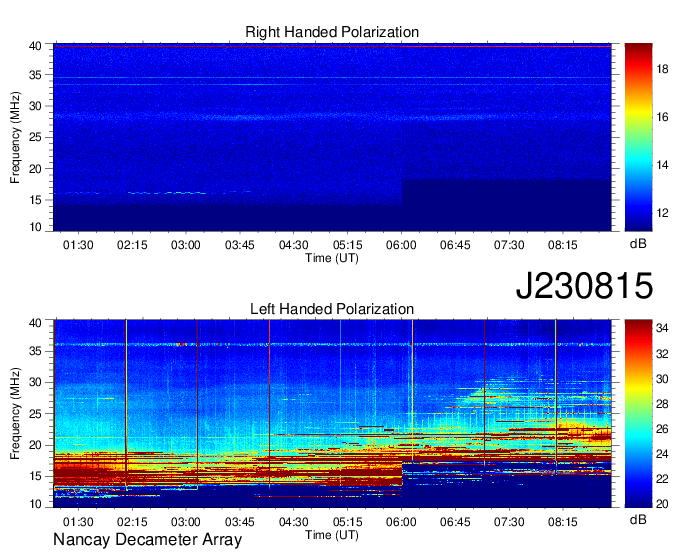Click the "40" frequency tick on the Left Handed plot

click(35, 323)
